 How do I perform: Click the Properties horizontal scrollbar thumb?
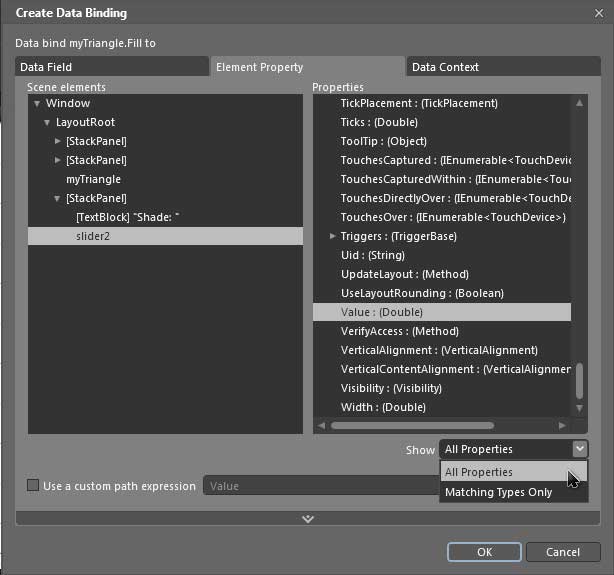pos(412,425)
